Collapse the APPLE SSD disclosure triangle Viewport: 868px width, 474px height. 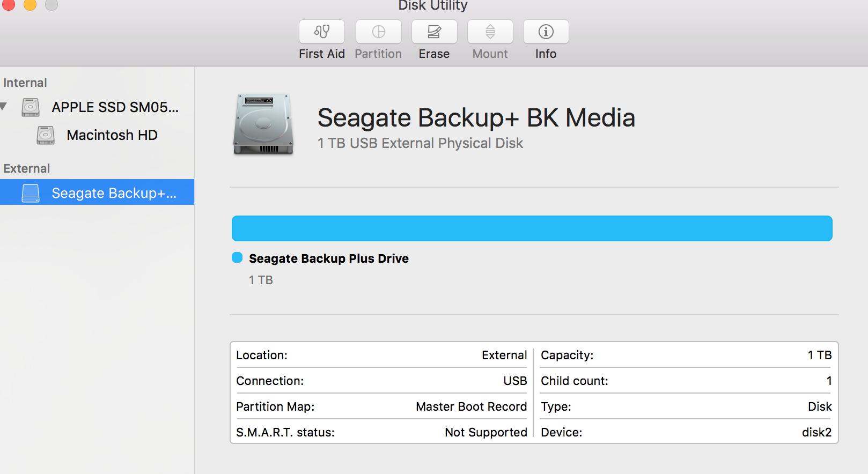4,107
